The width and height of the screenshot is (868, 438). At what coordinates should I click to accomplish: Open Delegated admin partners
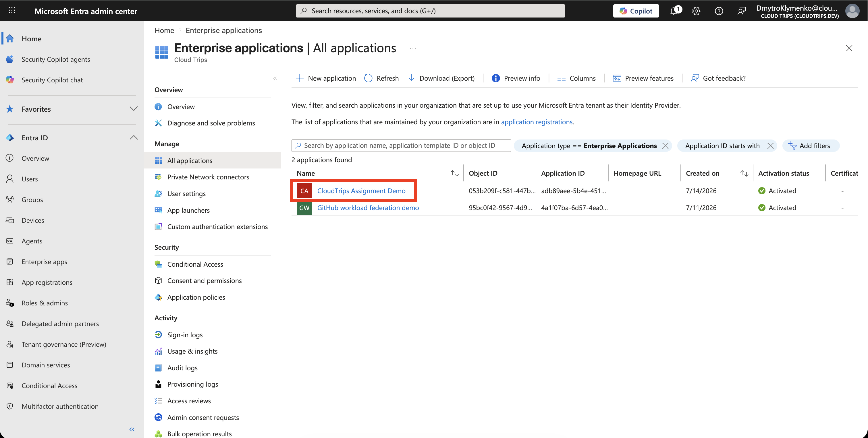(x=60, y=323)
